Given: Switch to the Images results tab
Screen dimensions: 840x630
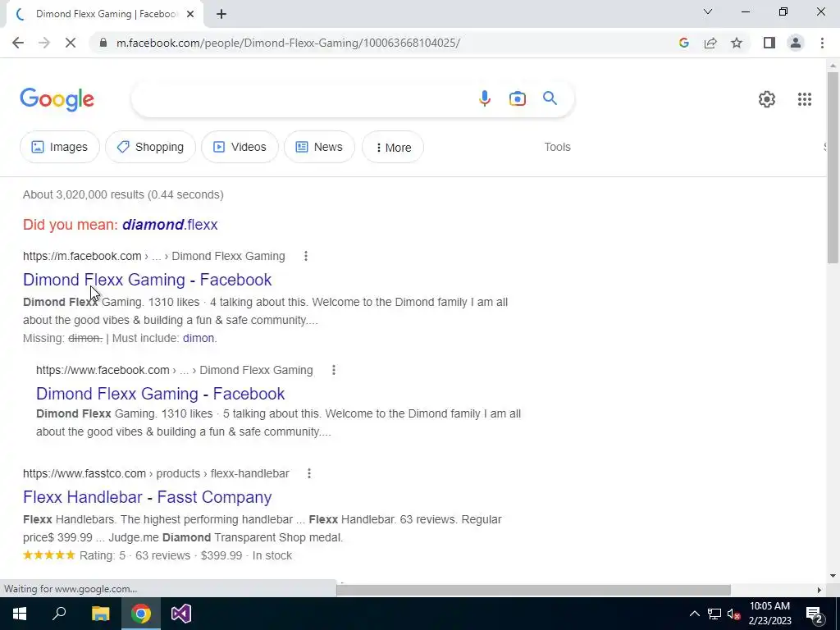Looking at the screenshot, I should click(59, 147).
